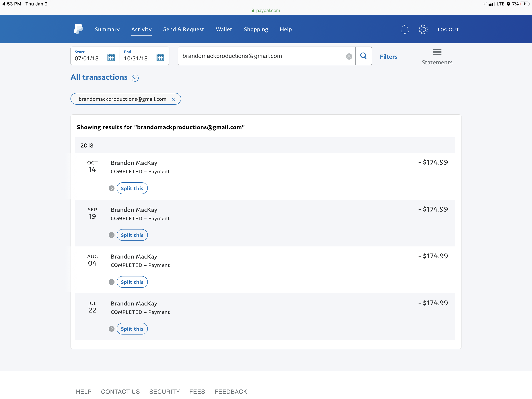Click LOG OUT

pyautogui.click(x=448, y=29)
